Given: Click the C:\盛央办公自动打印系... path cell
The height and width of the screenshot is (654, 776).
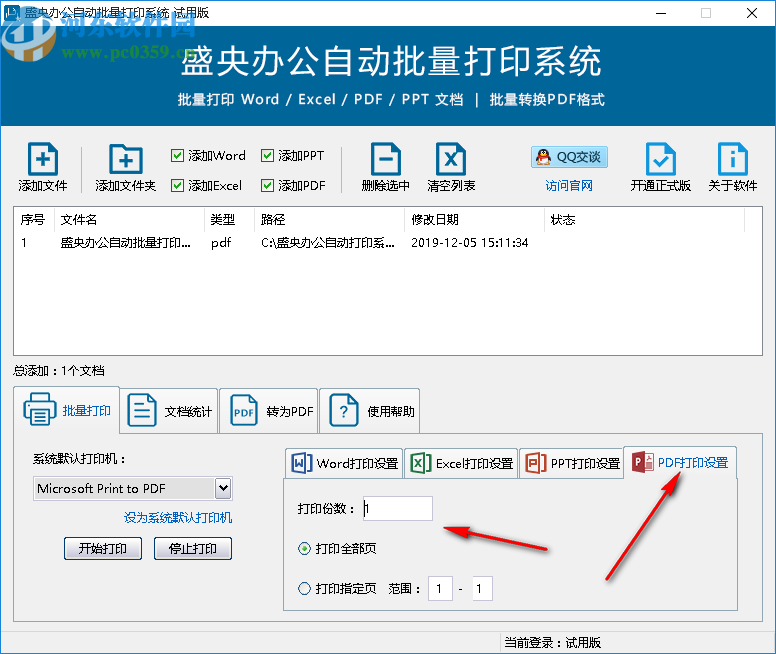Looking at the screenshot, I should click(328, 243).
